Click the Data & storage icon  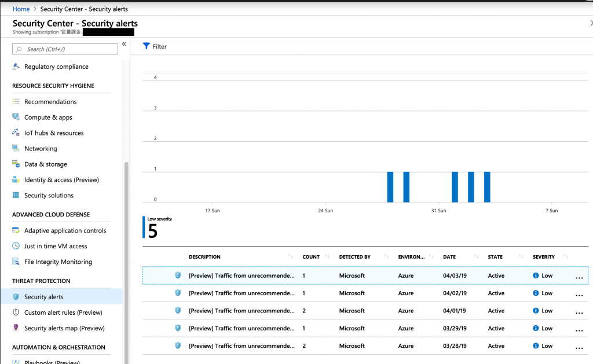(16, 164)
